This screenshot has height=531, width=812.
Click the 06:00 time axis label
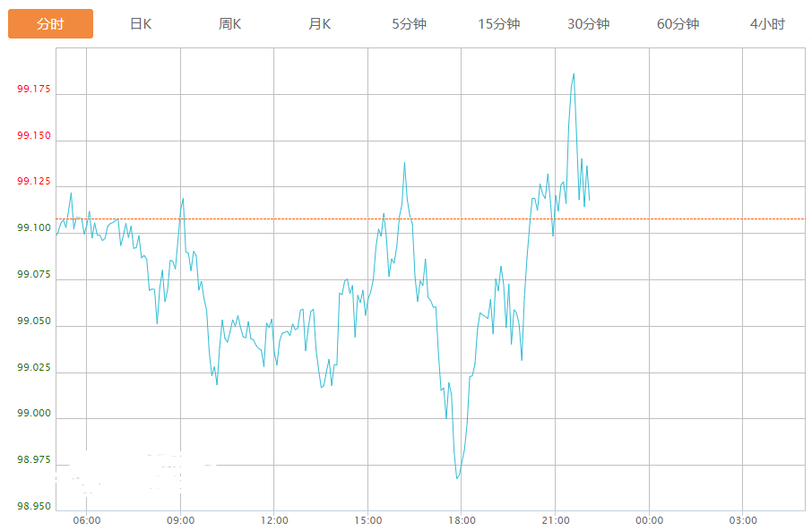[x=87, y=521]
